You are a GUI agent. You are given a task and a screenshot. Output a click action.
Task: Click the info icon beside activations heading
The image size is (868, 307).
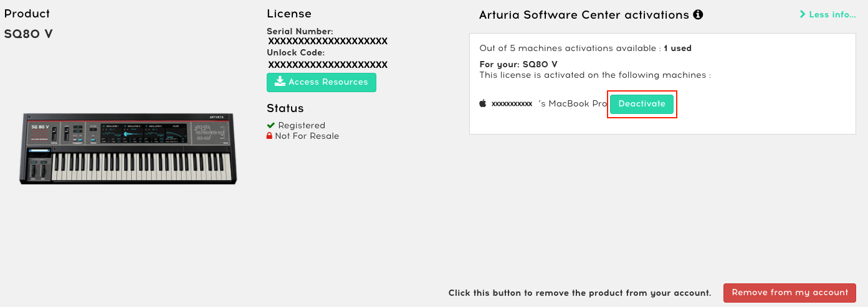(698, 14)
